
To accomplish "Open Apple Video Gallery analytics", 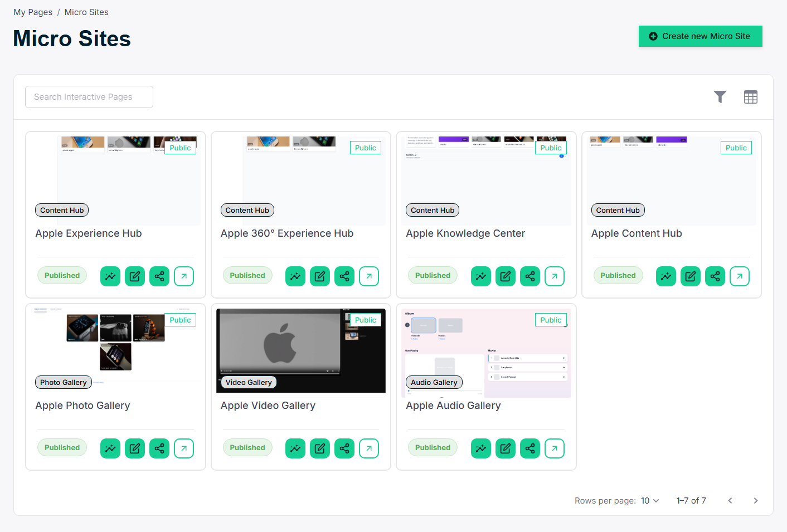I will 295,448.
